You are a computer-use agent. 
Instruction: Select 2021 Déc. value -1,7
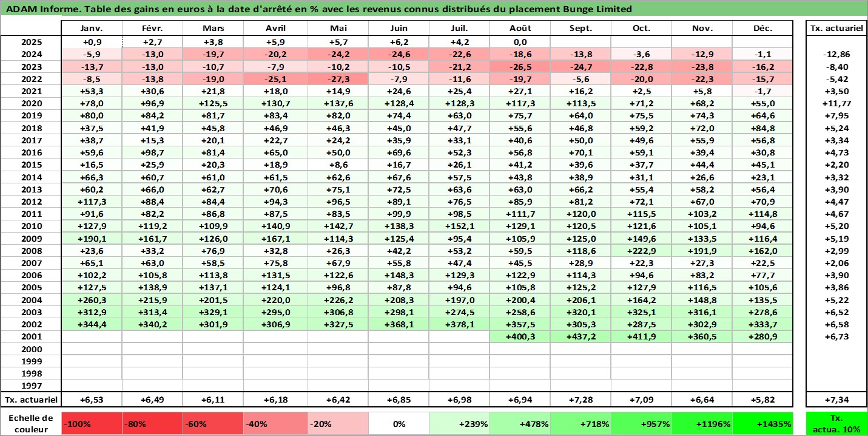(762, 92)
